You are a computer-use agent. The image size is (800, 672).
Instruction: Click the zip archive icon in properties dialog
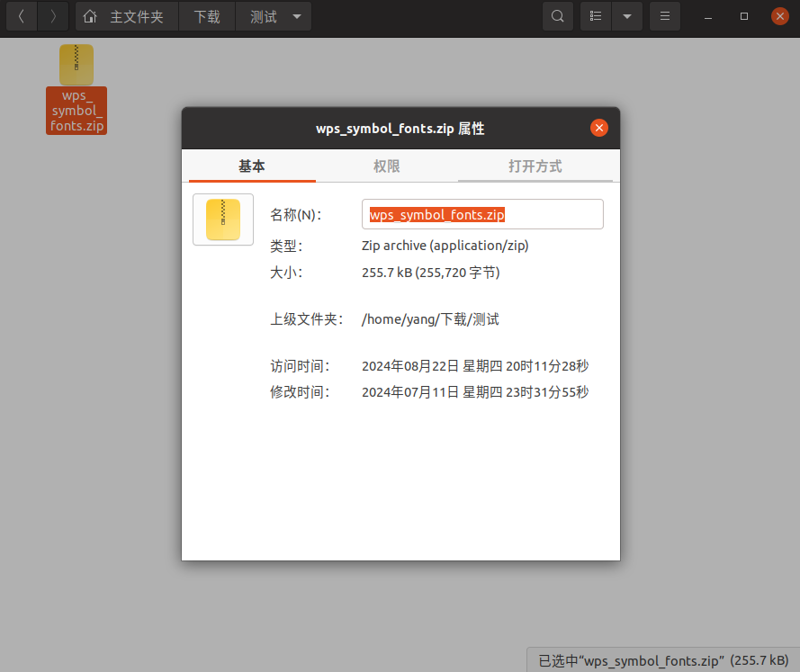(223, 220)
